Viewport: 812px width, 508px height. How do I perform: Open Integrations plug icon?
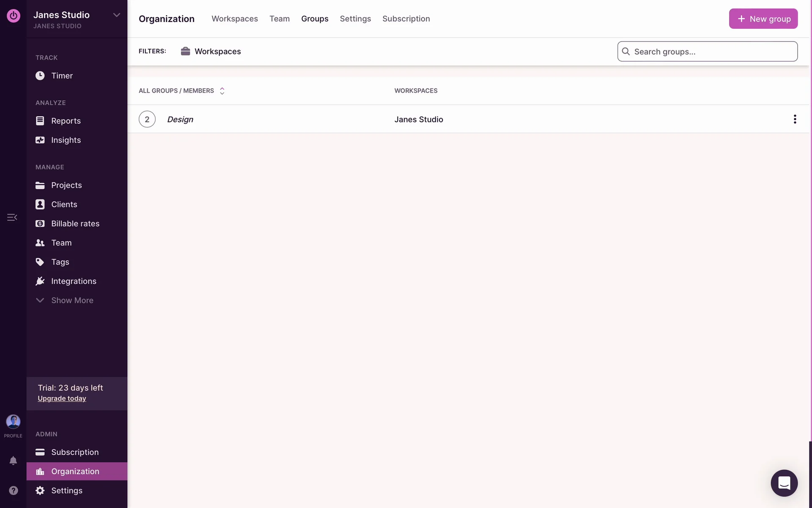point(40,281)
